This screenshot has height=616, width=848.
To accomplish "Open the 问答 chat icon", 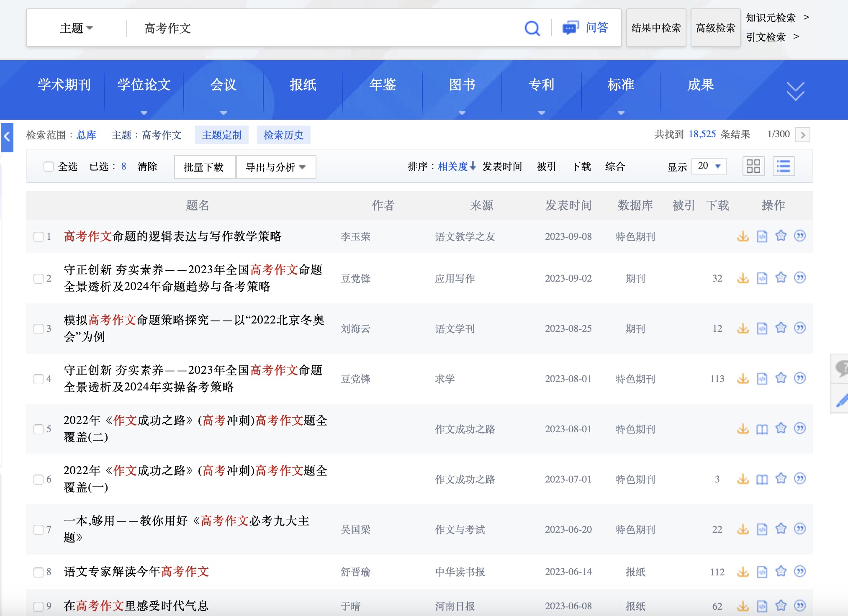I will pyautogui.click(x=570, y=28).
